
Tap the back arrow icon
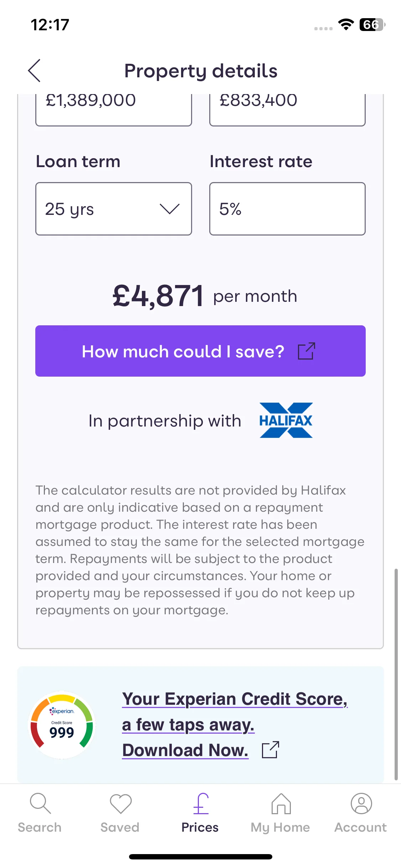click(x=34, y=71)
